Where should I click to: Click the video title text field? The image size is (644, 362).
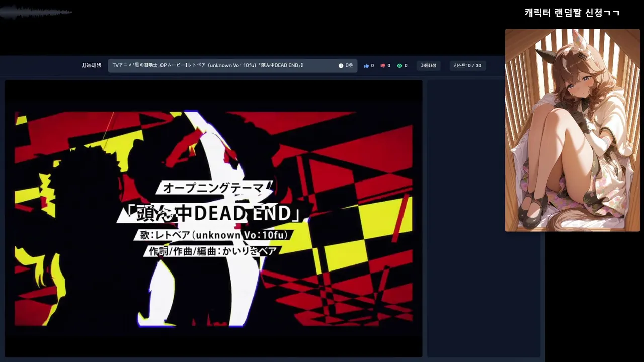tap(232, 65)
